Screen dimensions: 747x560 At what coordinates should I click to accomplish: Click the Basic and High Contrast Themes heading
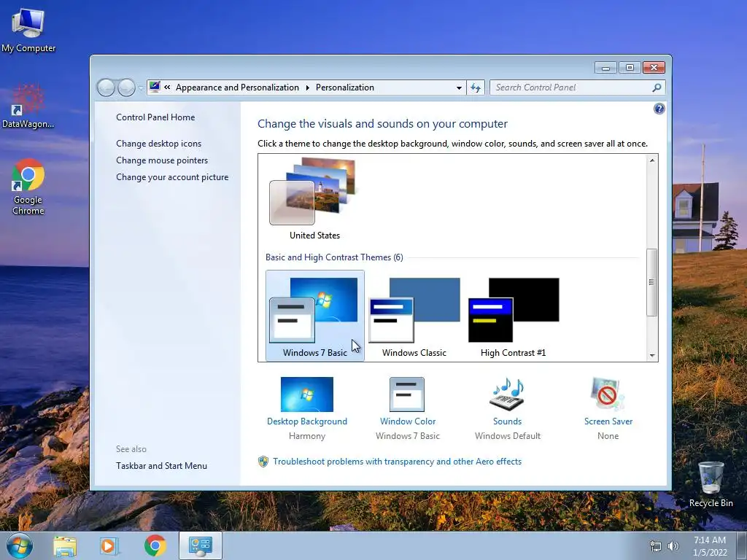click(x=334, y=257)
